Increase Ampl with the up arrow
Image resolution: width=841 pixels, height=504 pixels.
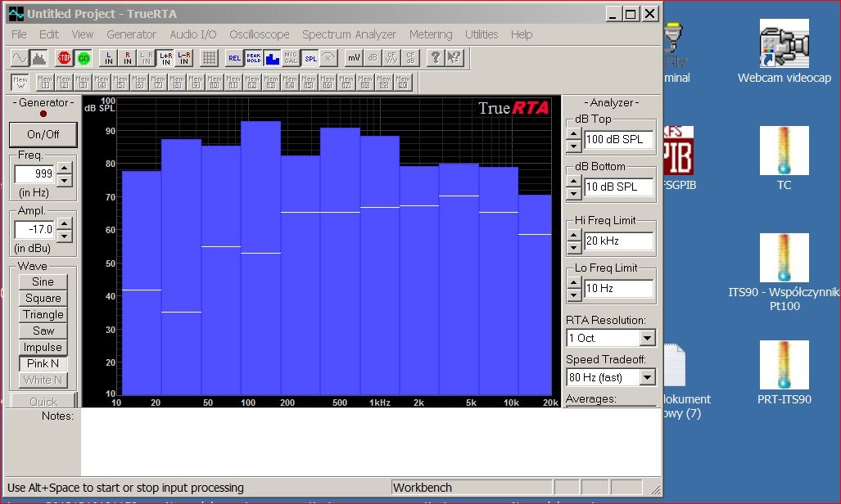pos(65,223)
